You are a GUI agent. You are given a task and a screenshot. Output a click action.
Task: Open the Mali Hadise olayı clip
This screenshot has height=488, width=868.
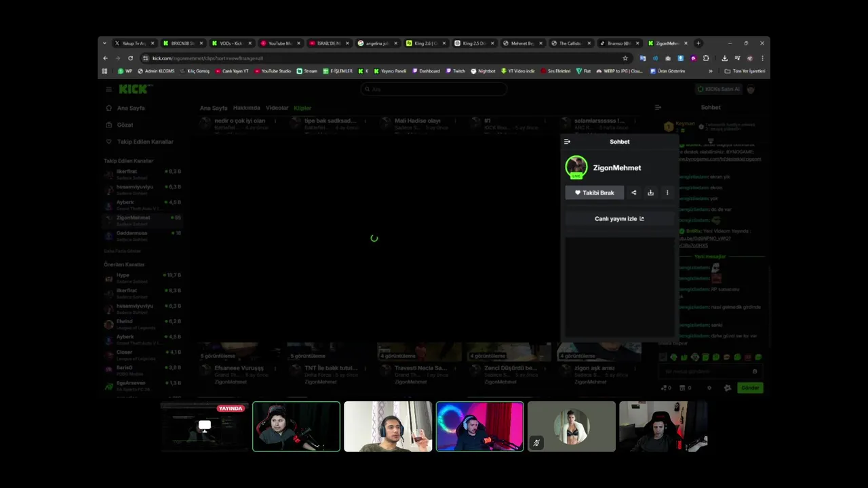[417, 121]
